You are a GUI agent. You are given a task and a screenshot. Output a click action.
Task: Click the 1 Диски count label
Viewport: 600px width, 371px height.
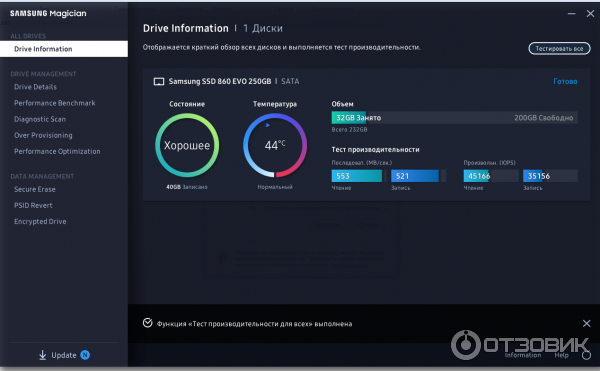263,28
